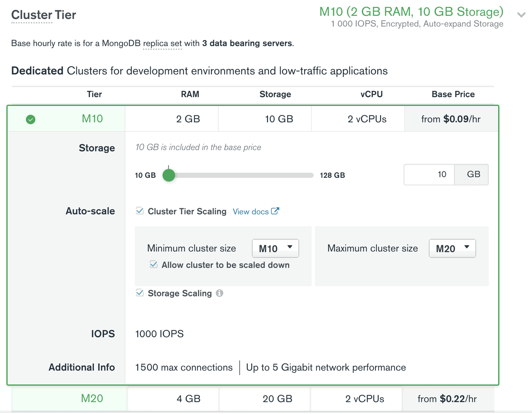Click the Cluster Tier heading
Viewport: 532px width, 414px height.
click(x=44, y=15)
